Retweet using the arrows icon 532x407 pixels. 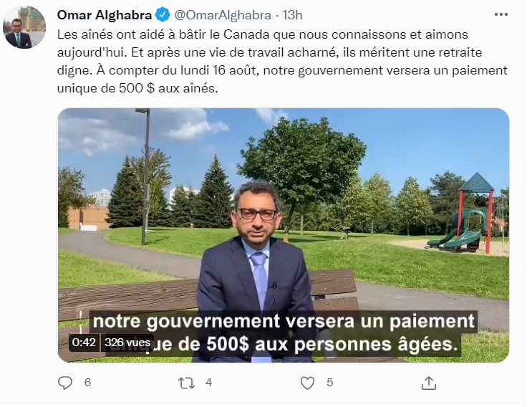[186, 383]
